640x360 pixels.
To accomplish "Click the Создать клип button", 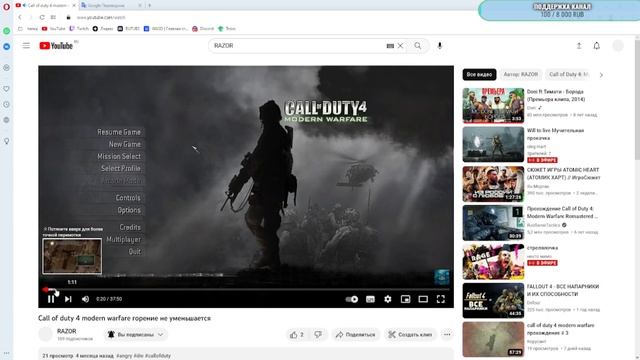I will [x=410, y=335].
